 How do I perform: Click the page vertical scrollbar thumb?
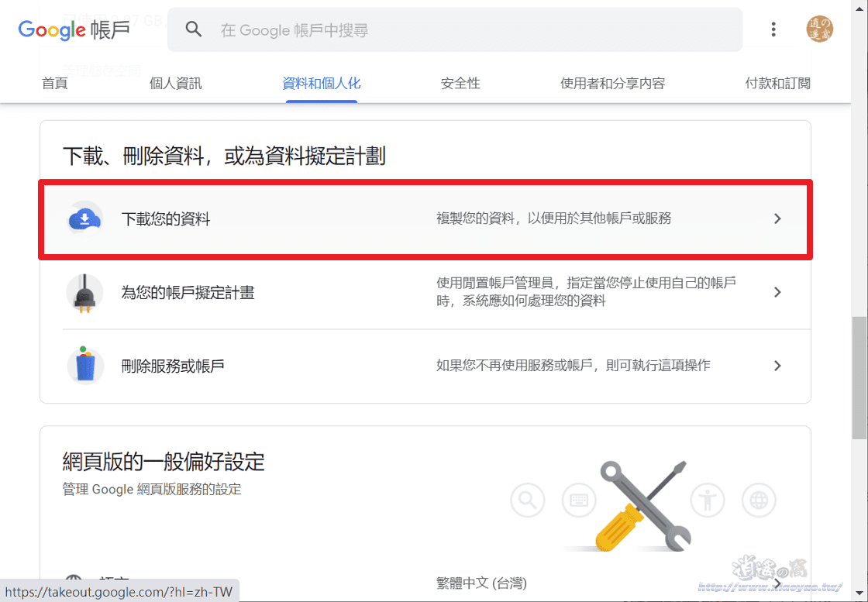tap(859, 378)
